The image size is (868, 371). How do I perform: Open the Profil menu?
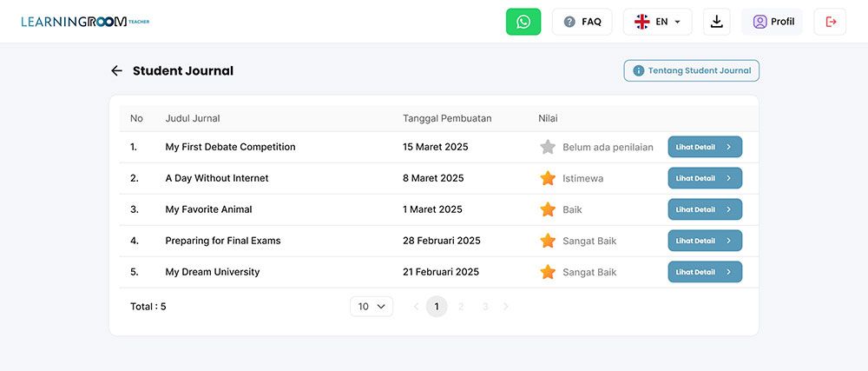(773, 22)
